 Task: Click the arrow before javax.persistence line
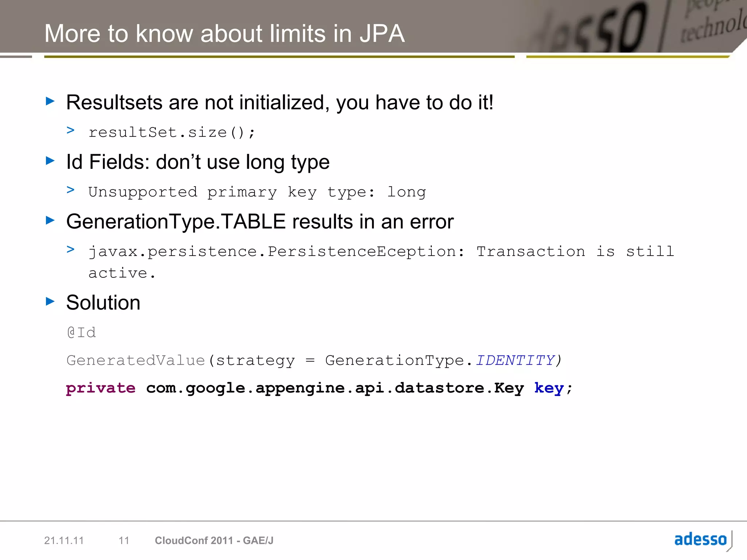click(x=71, y=249)
